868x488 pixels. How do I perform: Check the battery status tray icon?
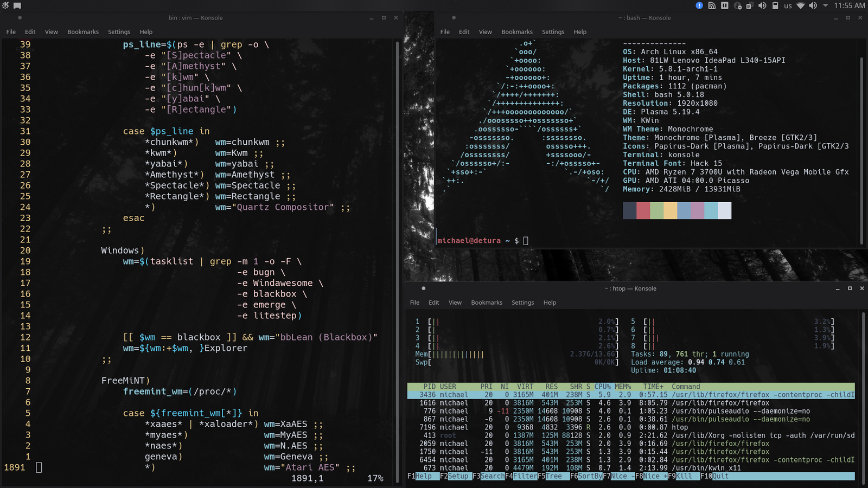[775, 5]
